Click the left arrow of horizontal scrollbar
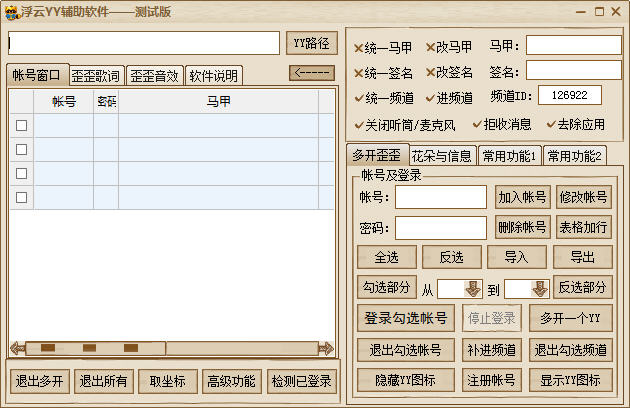Screen dimensions: 630x408 15,348
